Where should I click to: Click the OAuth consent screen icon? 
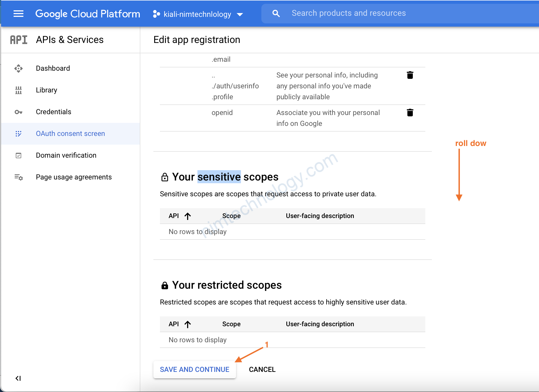tap(18, 133)
